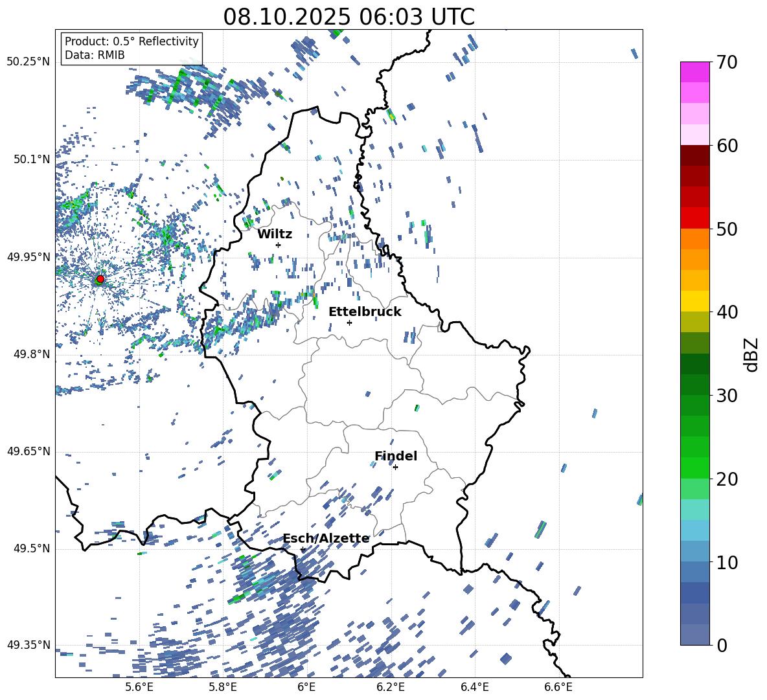This screenshot has width=767, height=700.
Task: Click the colorbar tick value 30
Action: tap(727, 395)
